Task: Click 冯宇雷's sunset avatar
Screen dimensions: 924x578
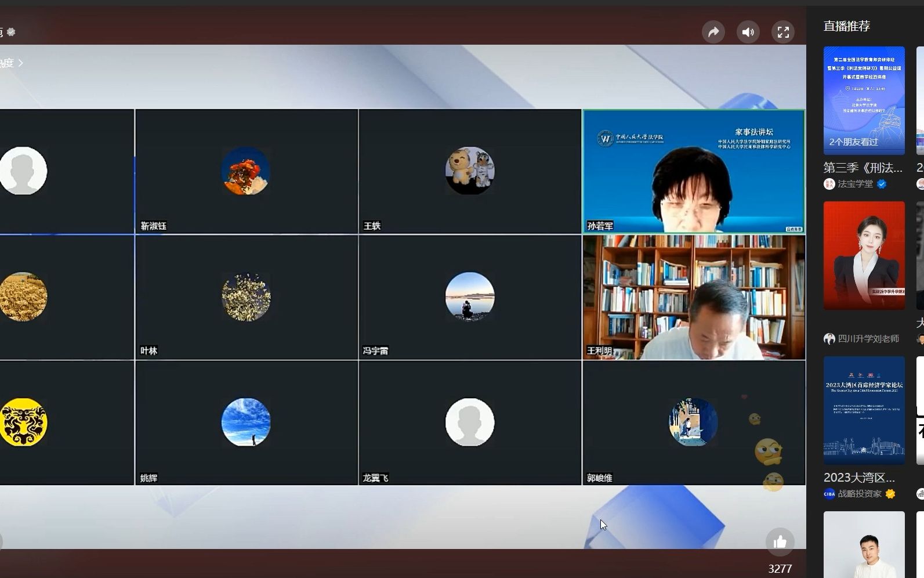Action: click(470, 297)
